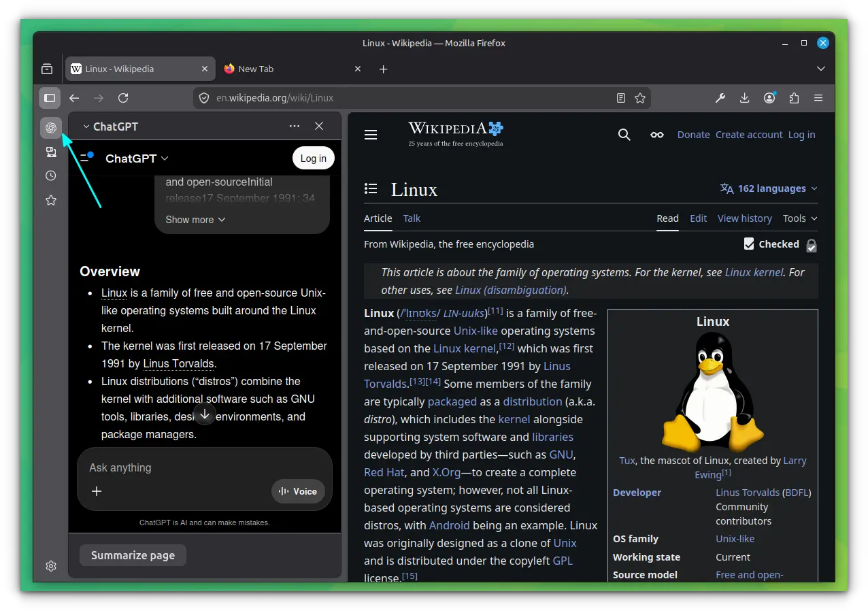Expand the message with Show more
868x613 pixels.
point(195,220)
